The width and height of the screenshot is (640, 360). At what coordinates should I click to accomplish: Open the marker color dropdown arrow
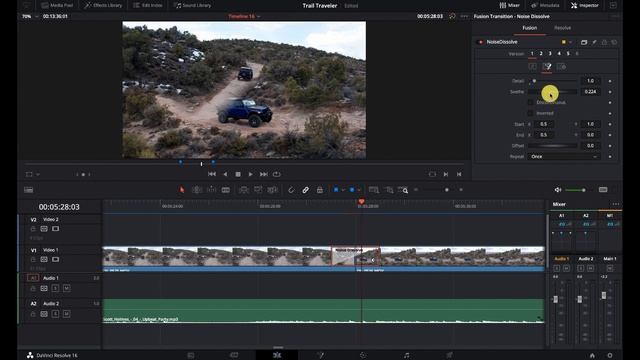pyautogui.click(x=359, y=190)
